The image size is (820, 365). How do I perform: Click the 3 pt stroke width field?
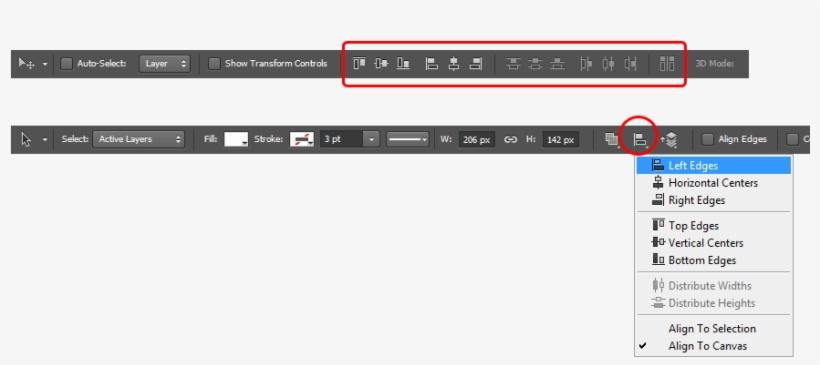pos(341,139)
